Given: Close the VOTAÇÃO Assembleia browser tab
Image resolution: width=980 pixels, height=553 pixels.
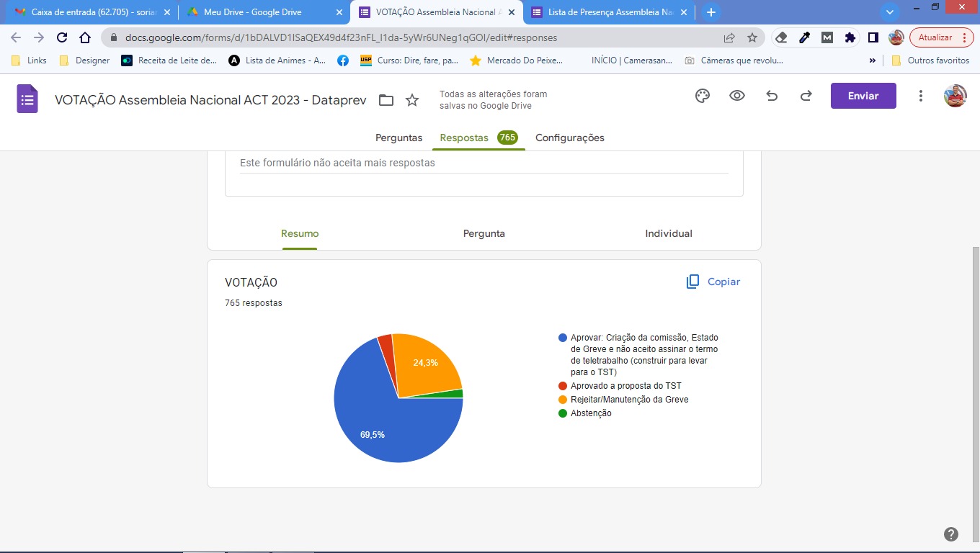Looking at the screenshot, I should click(511, 12).
